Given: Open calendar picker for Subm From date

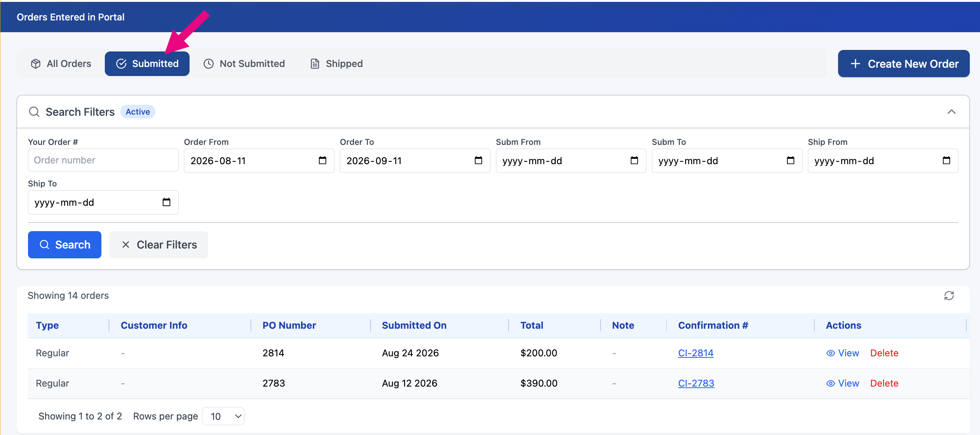Looking at the screenshot, I should tap(634, 160).
